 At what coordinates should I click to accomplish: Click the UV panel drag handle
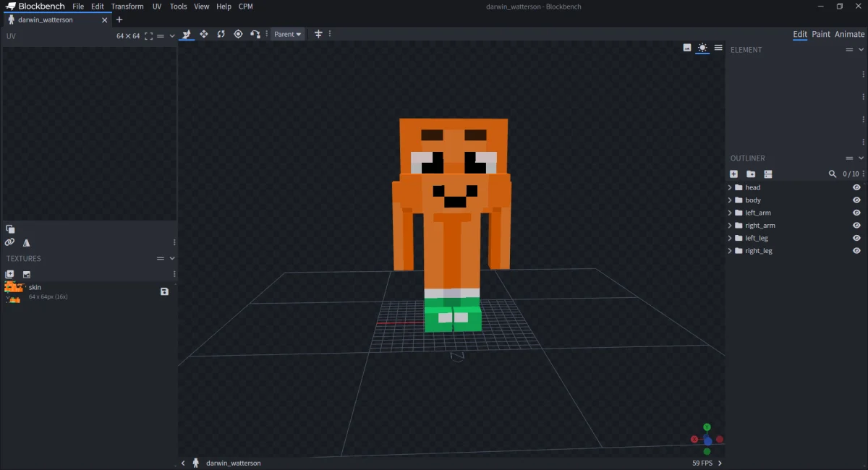[x=161, y=35]
